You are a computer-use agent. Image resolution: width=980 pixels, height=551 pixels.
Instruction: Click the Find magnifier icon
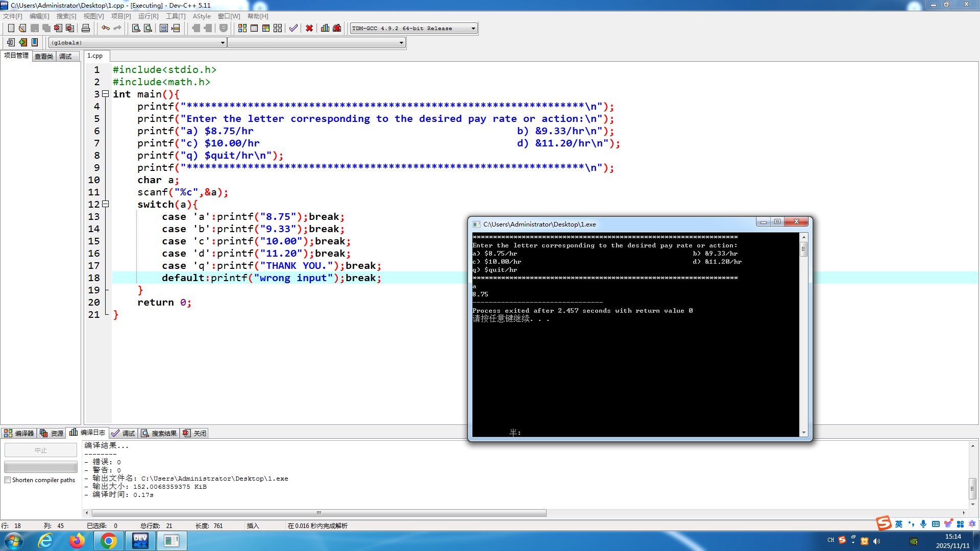tap(136, 28)
